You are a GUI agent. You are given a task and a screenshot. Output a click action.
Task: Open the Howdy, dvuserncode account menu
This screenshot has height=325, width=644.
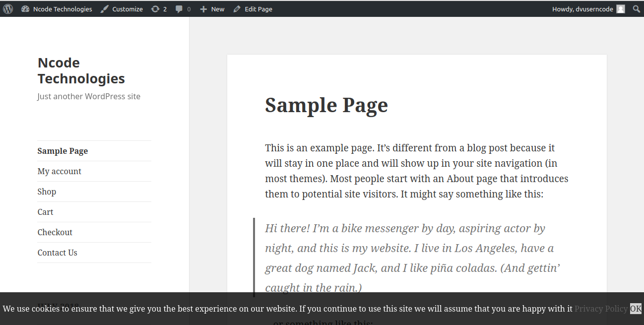click(582, 9)
